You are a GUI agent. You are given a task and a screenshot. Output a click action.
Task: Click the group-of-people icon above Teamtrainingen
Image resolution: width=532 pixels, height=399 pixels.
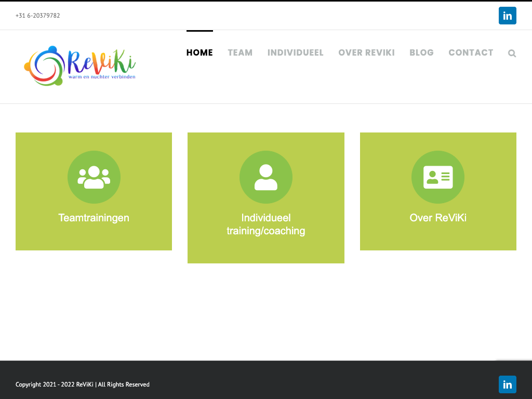coord(94,177)
